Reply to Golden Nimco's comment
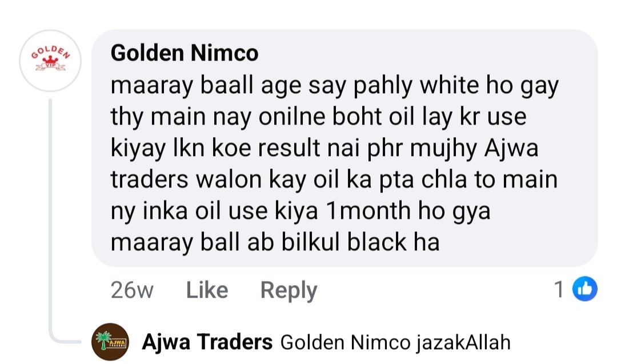The image size is (617, 364). pyautogui.click(x=289, y=291)
